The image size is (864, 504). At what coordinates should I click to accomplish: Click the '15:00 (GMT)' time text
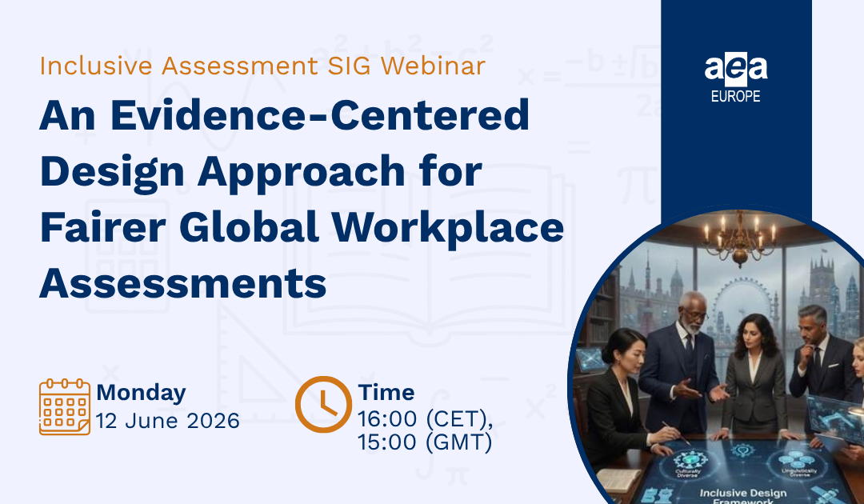pos(425,442)
